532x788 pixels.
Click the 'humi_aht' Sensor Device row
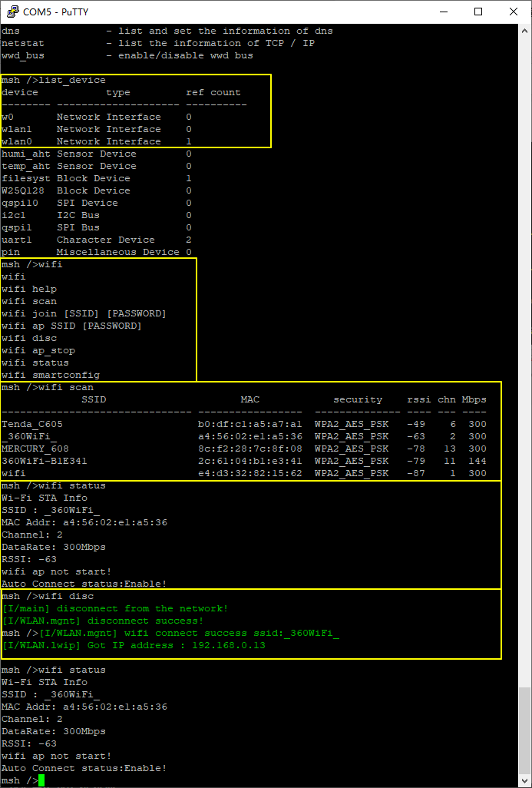[97, 154]
